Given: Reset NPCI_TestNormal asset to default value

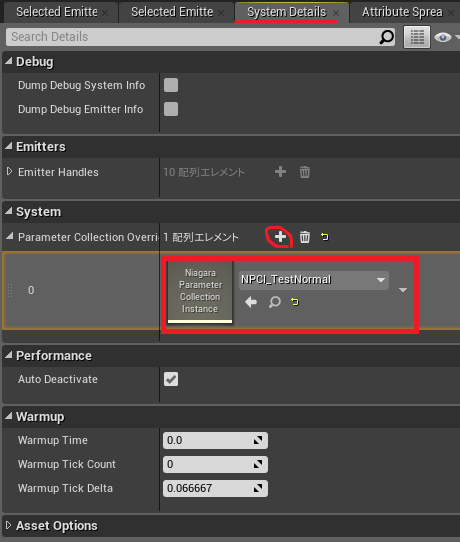Looking at the screenshot, I should point(294,302).
